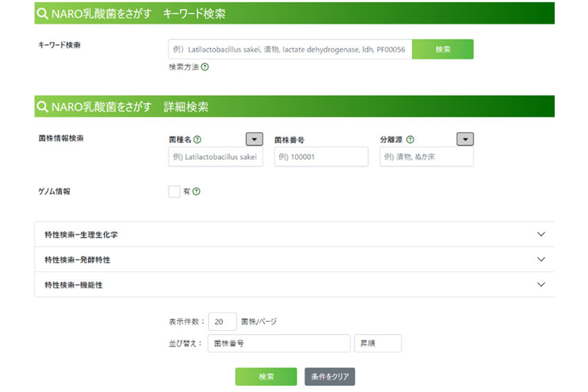
Task: Open the help icon beside 分離源
Action: pyautogui.click(x=410, y=140)
